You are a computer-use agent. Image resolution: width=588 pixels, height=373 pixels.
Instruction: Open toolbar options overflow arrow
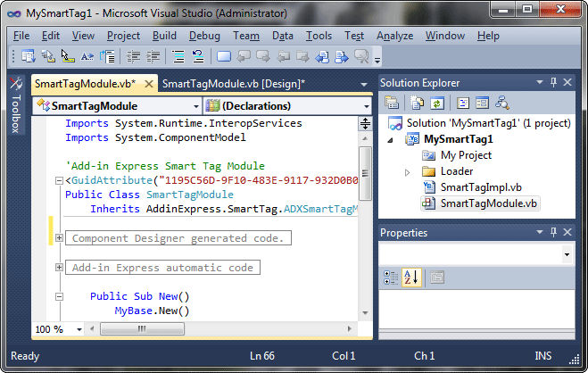377,59
